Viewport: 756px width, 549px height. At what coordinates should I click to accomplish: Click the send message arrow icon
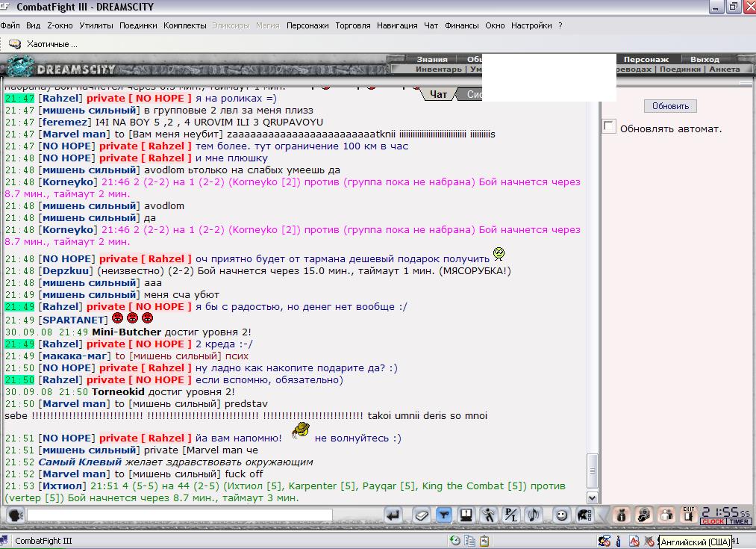click(x=393, y=515)
